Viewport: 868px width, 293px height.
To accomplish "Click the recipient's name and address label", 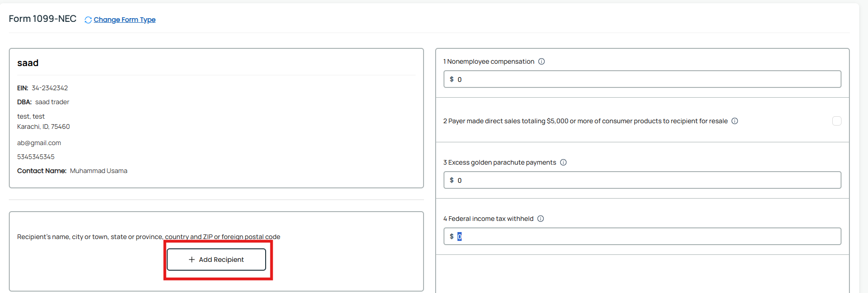I will pos(149,237).
